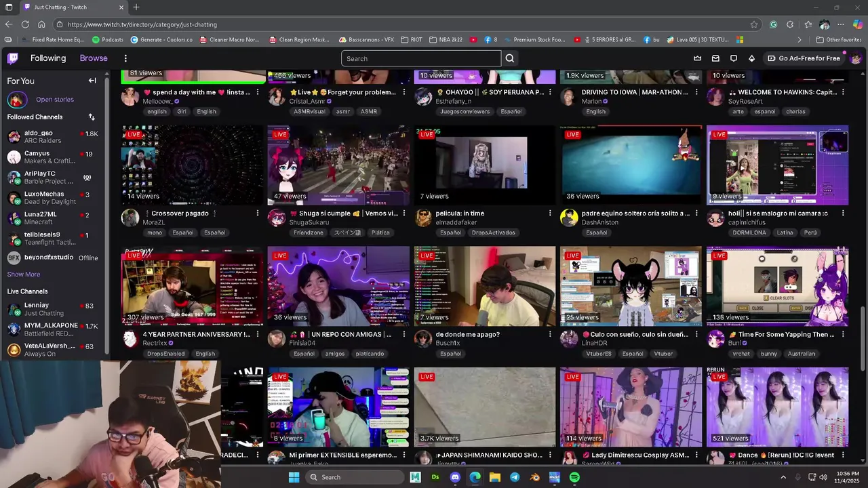This screenshot has width=868, height=488.
Task: Open ShugaSukaru stream options menu
Action: point(404,213)
